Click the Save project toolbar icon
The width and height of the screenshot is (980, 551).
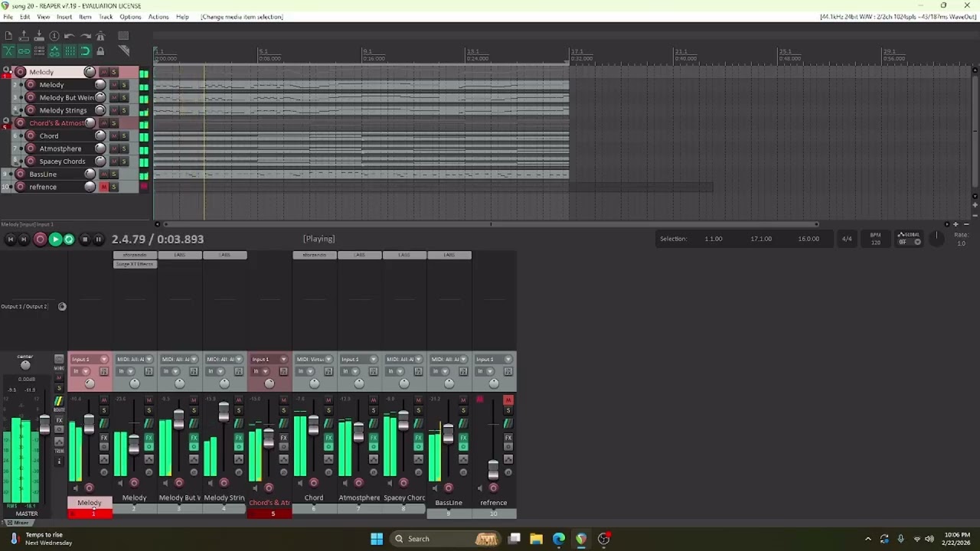(39, 36)
